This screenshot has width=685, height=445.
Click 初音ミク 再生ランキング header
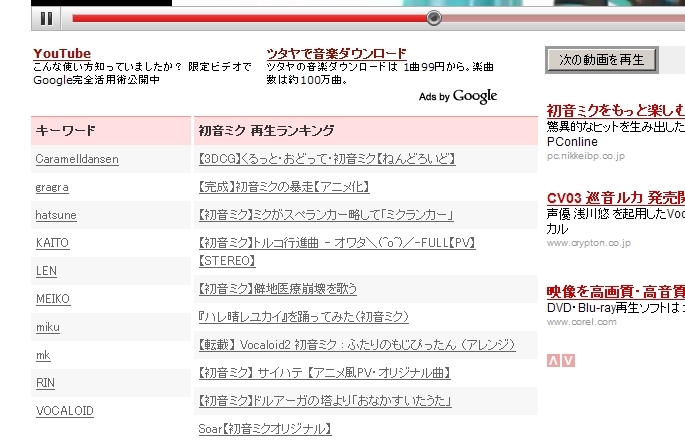[366, 131]
